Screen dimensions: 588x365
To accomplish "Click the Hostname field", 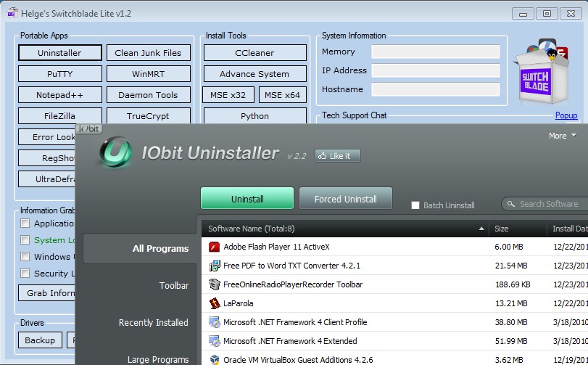I will click(x=435, y=89).
